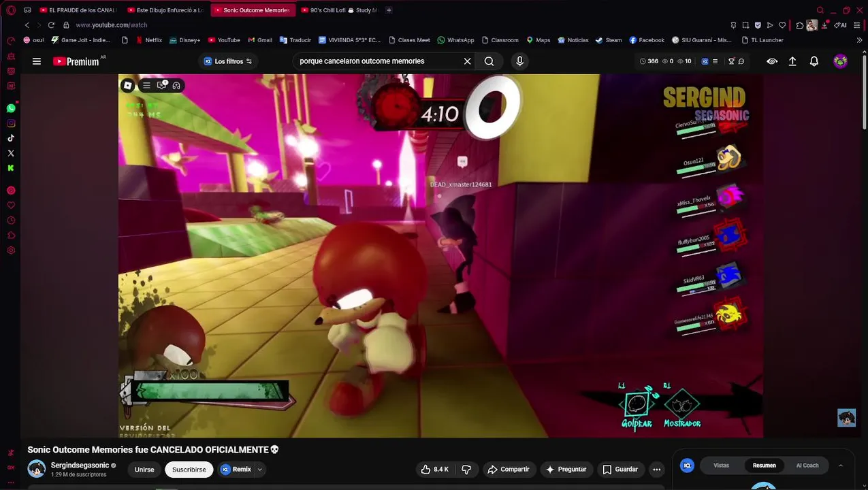Open a new browser tab
Image resolution: width=868 pixels, height=490 pixels.
click(389, 10)
